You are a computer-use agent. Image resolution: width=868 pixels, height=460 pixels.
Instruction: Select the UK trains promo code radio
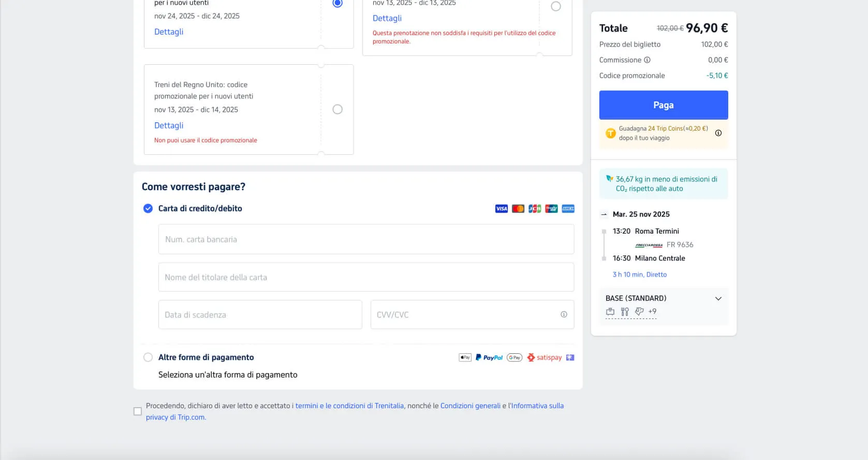[337, 109]
